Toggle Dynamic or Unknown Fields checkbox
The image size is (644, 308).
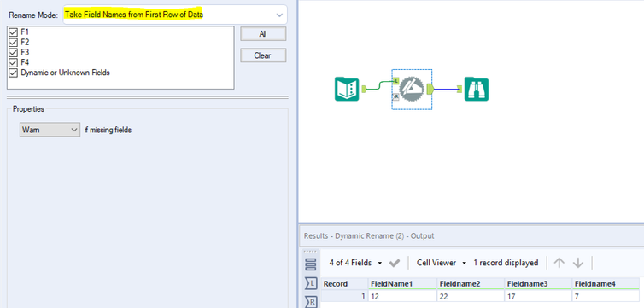13,73
